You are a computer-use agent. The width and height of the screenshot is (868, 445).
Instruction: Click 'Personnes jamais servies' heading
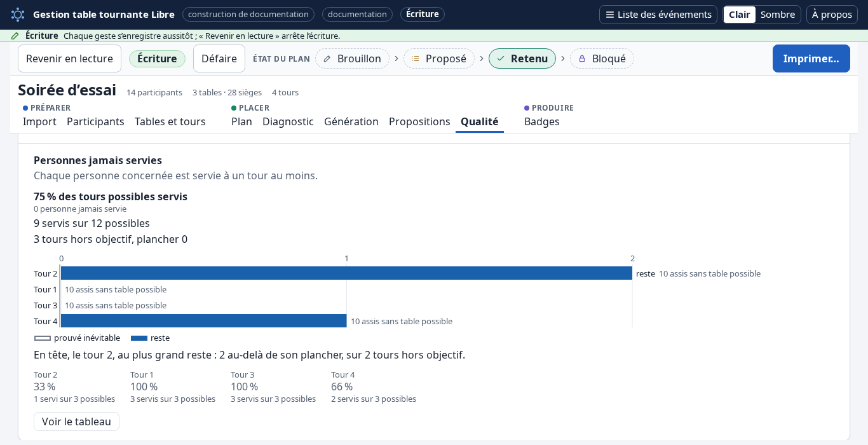98,160
